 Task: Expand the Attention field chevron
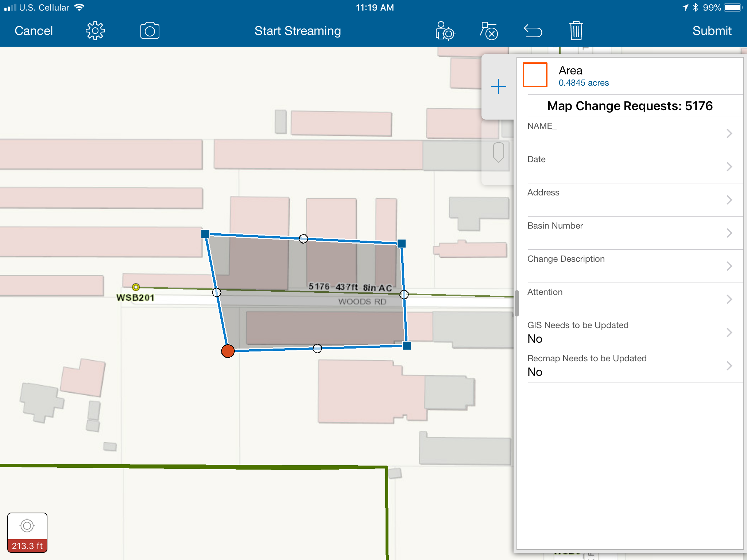(729, 299)
